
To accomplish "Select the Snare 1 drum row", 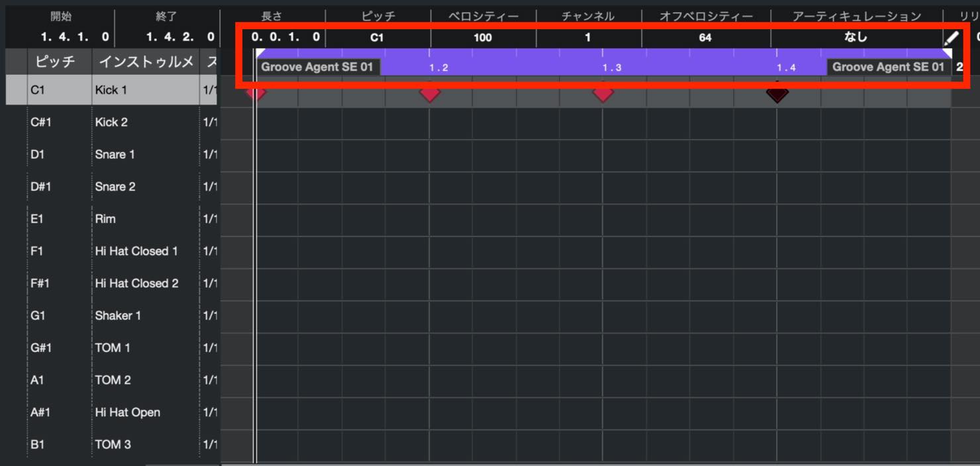I will [x=113, y=154].
